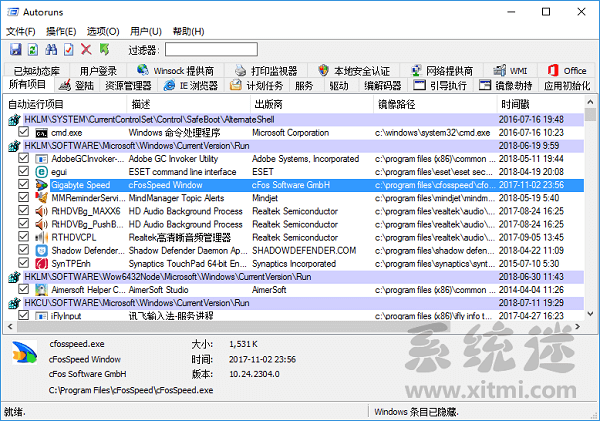The height and width of the screenshot is (421, 600).
Task: Click the RTHDVCPL entry icon
Action: click(41, 237)
